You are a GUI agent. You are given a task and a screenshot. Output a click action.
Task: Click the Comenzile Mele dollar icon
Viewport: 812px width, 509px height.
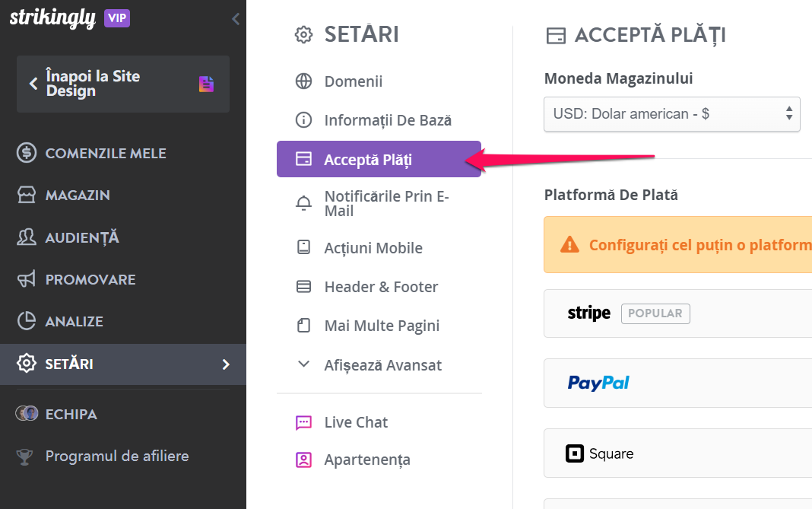tap(27, 153)
